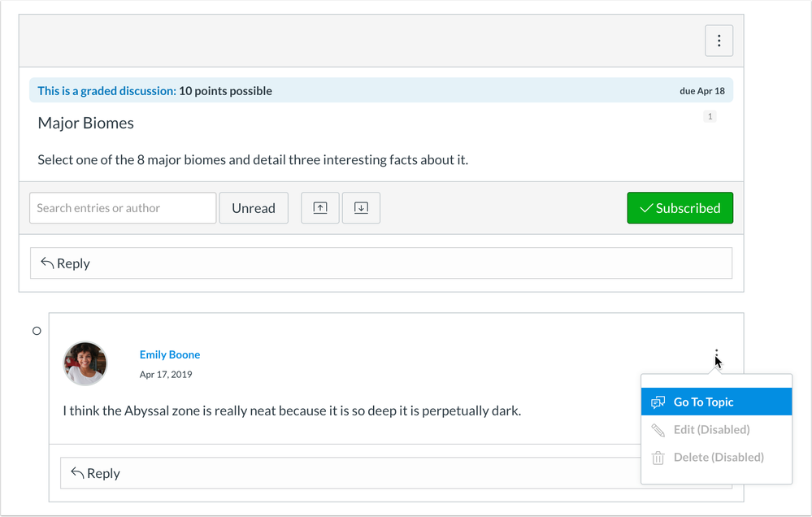Click the reply count badge showing 1

[x=710, y=116]
